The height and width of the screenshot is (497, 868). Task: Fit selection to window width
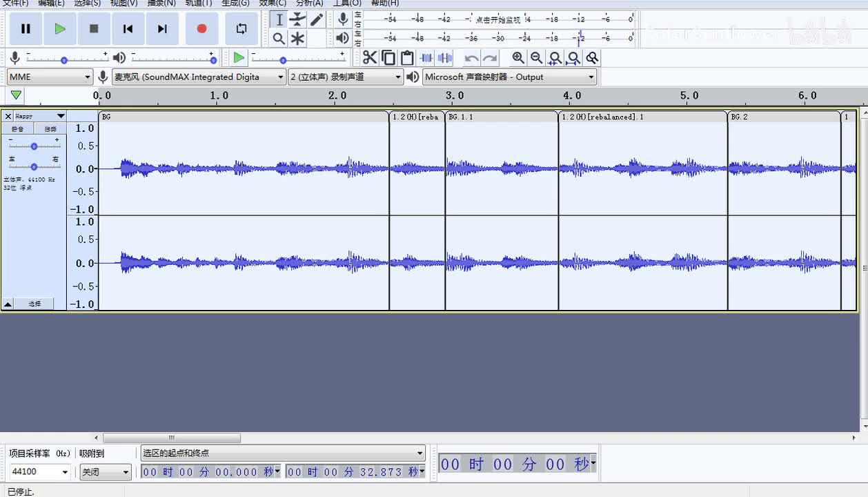tap(555, 58)
